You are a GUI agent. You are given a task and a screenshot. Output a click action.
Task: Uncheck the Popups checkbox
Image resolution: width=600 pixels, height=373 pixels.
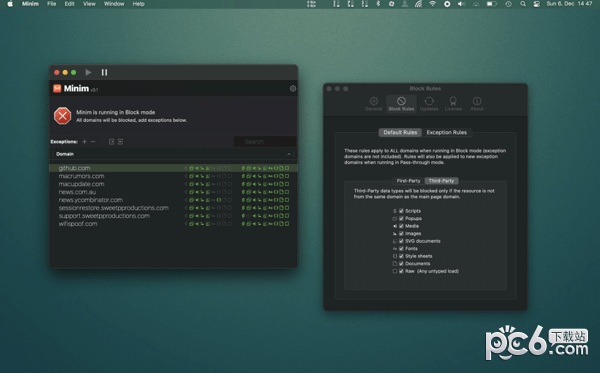pyautogui.click(x=401, y=218)
